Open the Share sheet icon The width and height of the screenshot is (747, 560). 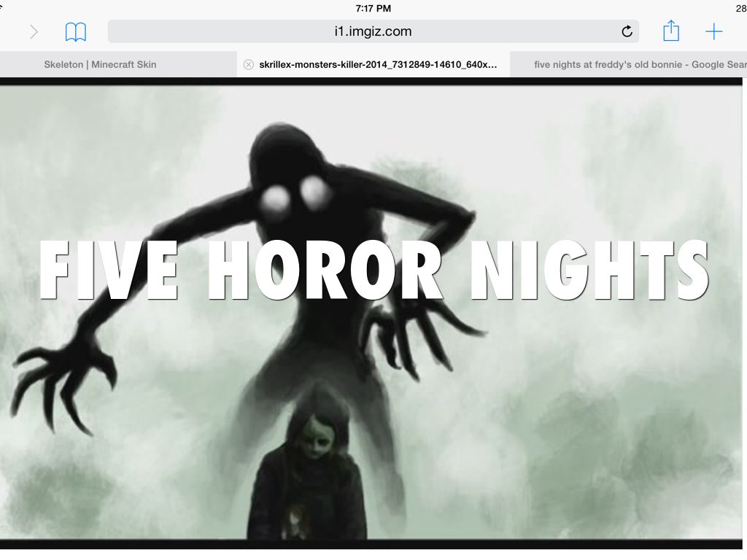671,31
